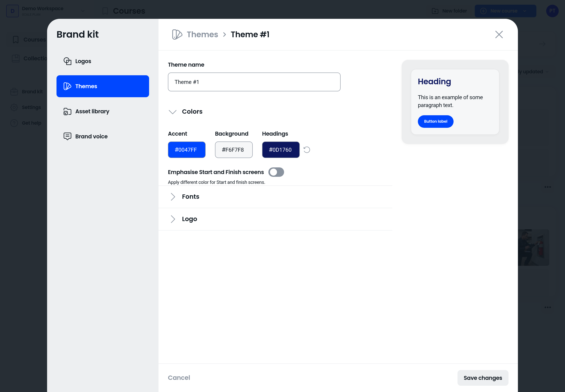Click the preview Heading text
The height and width of the screenshot is (392, 565).
click(x=434, y=82)
